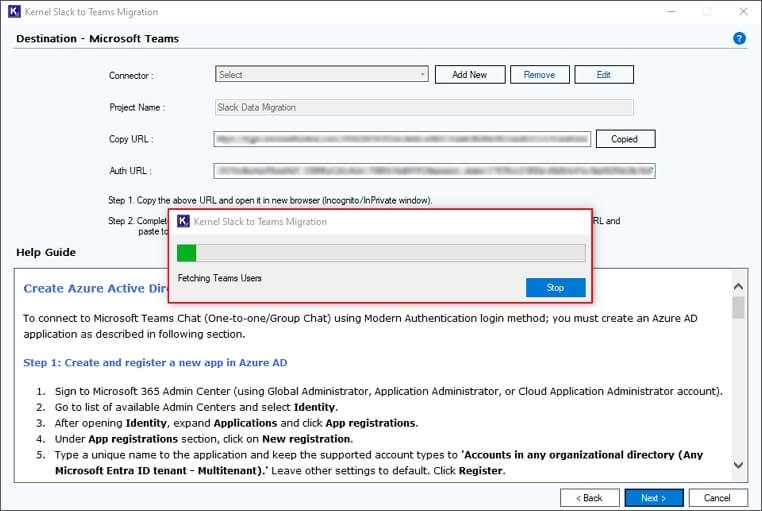
Task: Minimize the migration window
Action: click(x=672, y=12)
